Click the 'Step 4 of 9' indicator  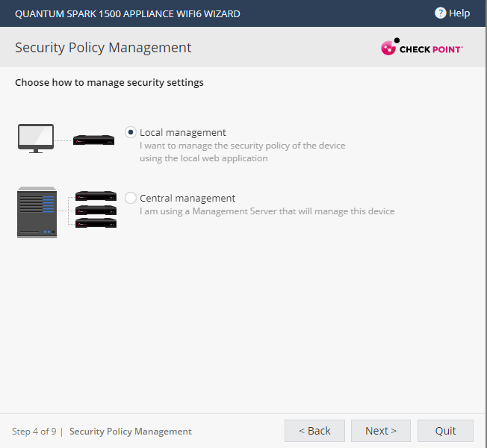click(34, 432)
